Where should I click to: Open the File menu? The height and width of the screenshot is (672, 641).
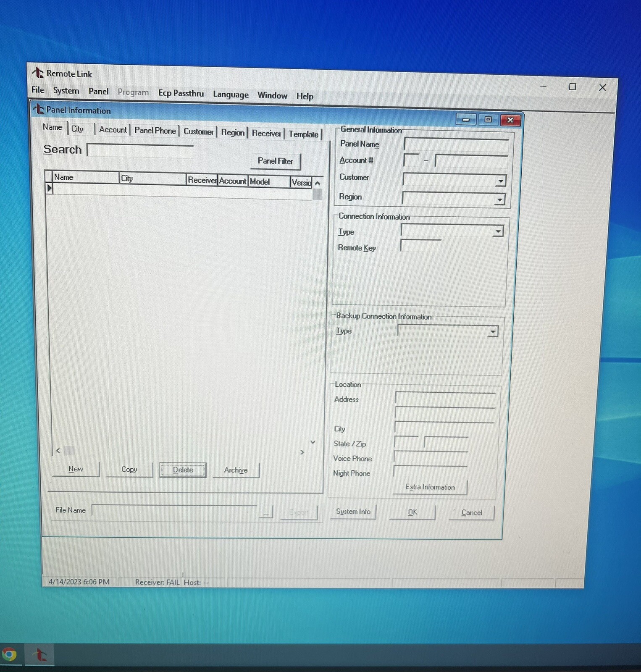click(37, 89)
